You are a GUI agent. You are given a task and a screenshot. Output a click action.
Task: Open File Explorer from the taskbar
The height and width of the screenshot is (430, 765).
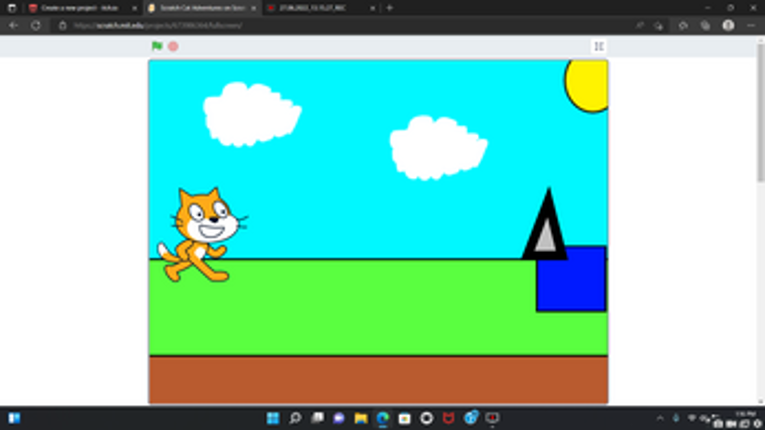point(361,418)
